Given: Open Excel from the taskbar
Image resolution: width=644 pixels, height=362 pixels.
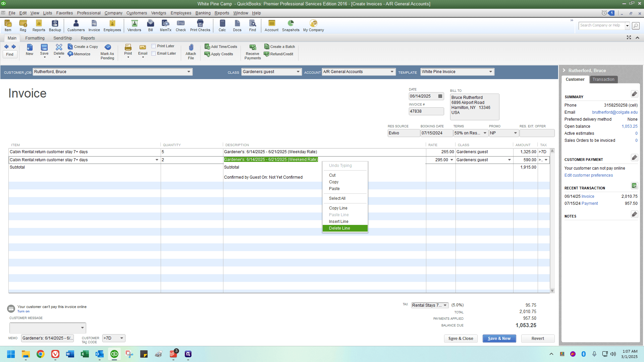Looking at the screenshot, I should (85, 354).
